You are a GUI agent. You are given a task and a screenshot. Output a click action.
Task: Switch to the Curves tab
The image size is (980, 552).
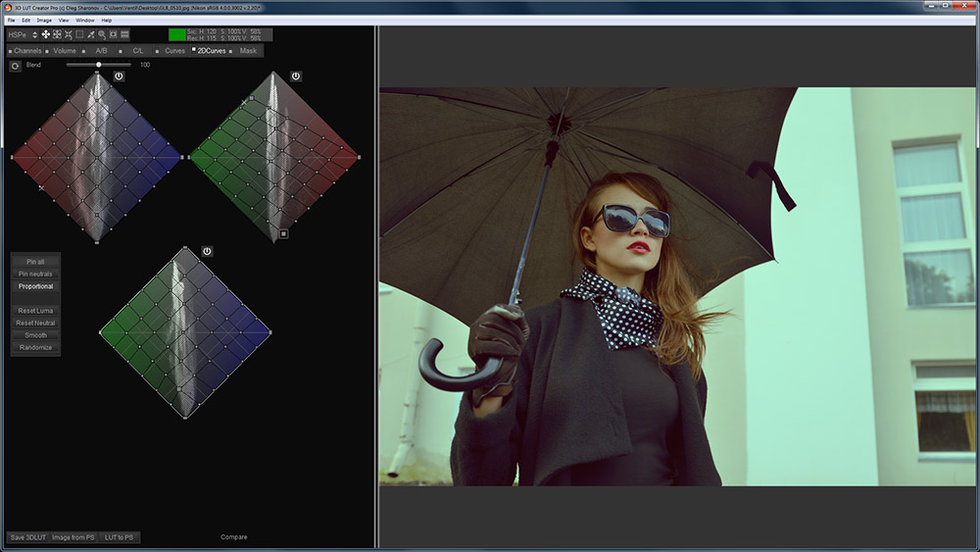[173, 50]
